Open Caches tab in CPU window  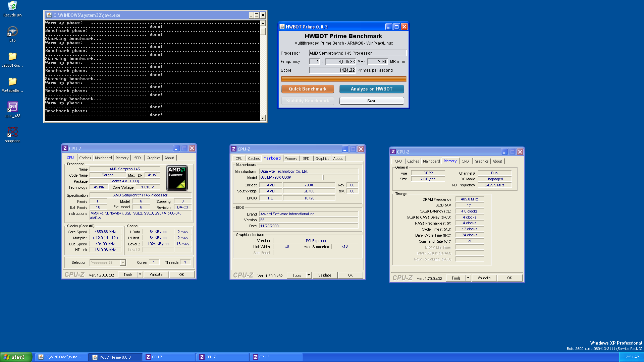tap(85, 158)
